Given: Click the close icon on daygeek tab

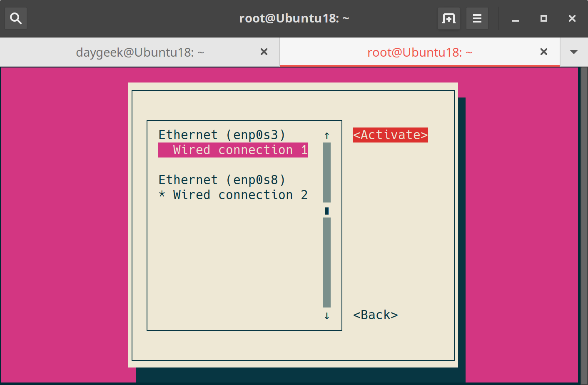Looking at the screenshot, I should point(264,52).
